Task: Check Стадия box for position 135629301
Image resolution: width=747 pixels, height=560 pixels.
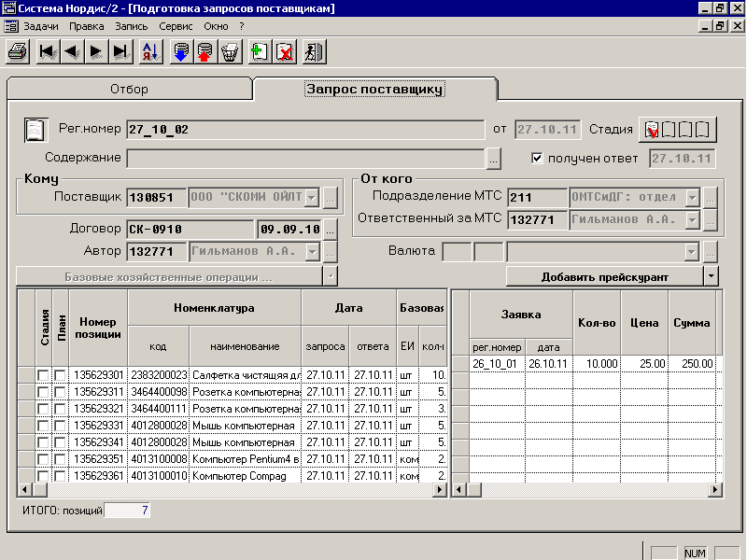Action: coord(43,376)
